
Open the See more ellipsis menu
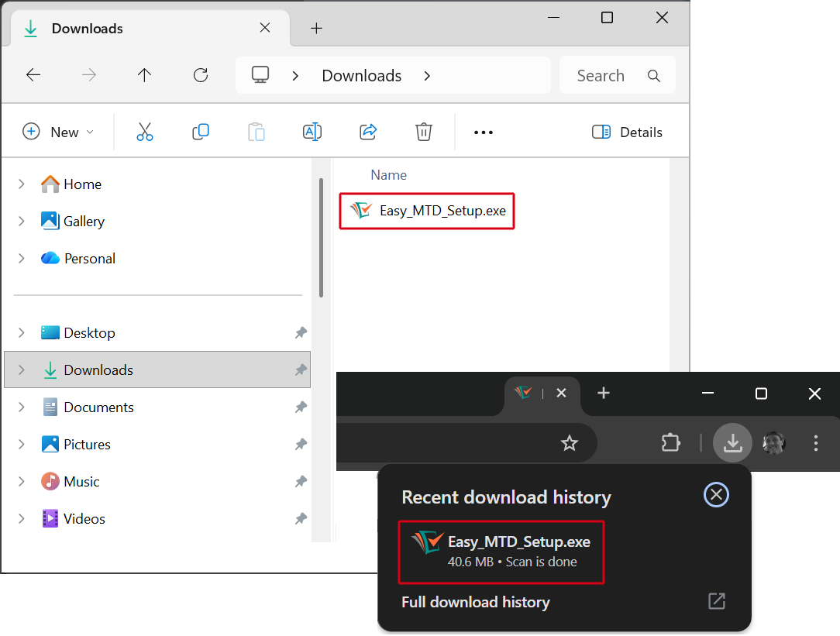point(483,132)
